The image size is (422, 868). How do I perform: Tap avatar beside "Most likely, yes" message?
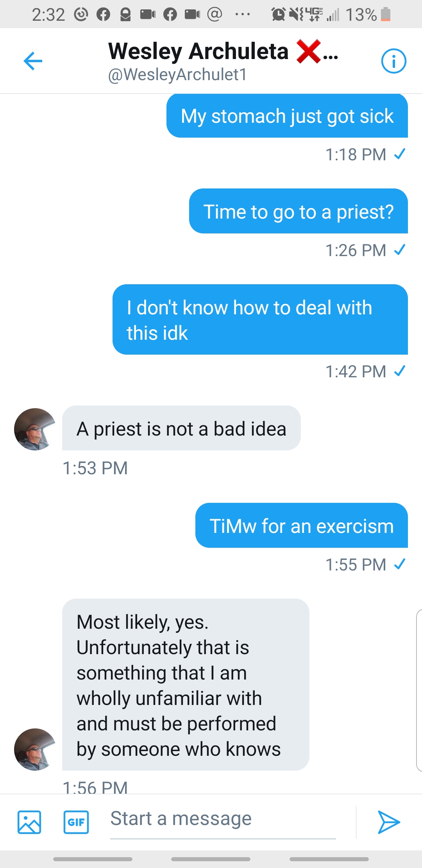click(35, 749)
